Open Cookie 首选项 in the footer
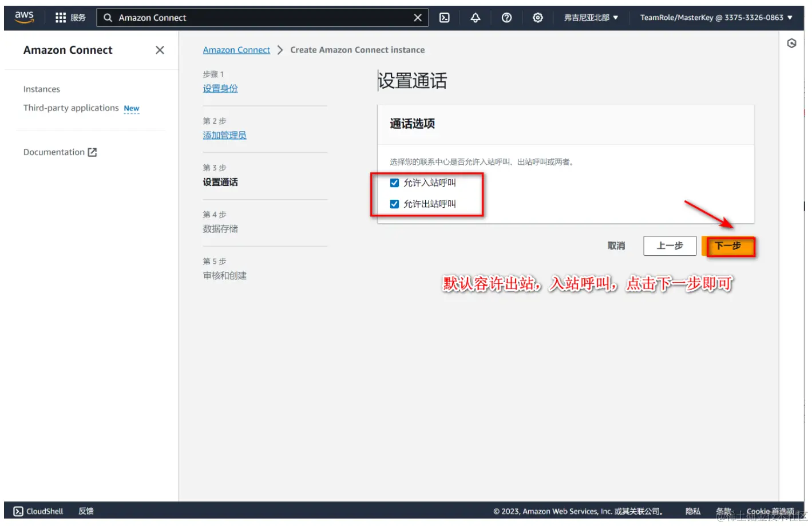 pos(770,511)
